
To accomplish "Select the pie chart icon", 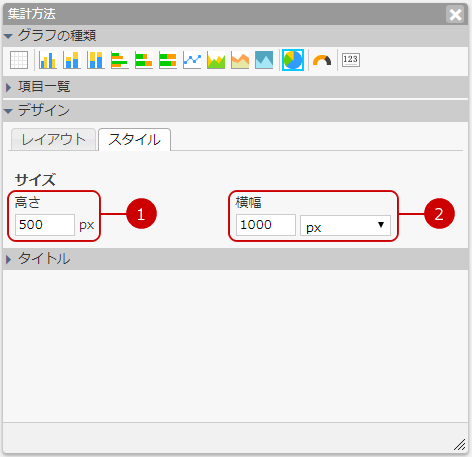I will [293, 60].
